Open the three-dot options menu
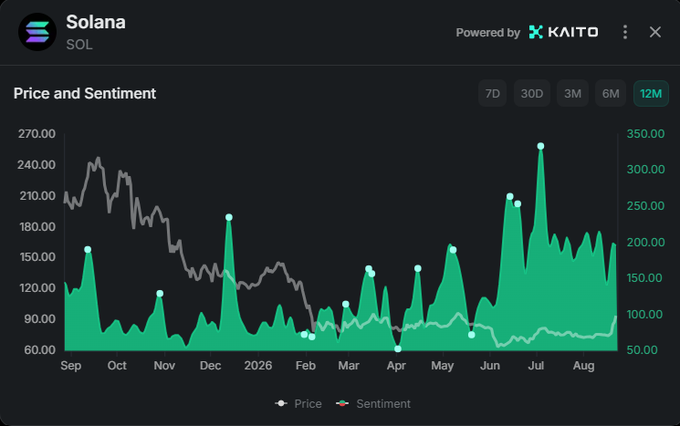Screen dimensions: 680x426 [x=625, y=32]
